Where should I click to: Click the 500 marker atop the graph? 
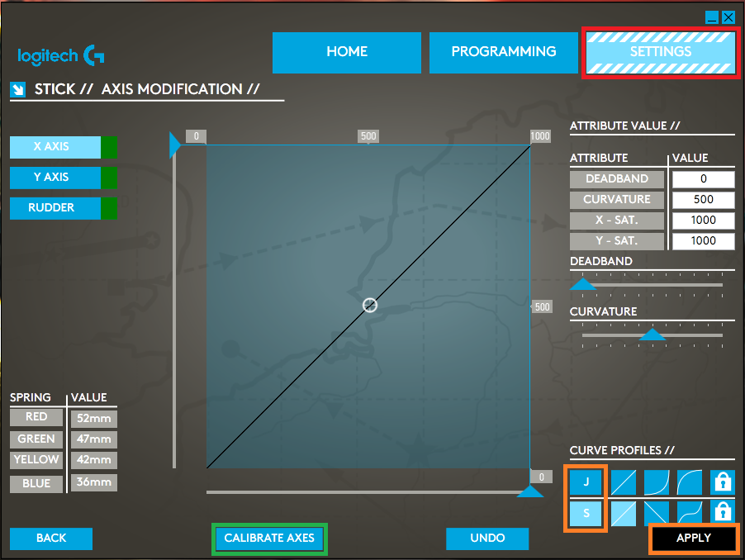pyautogui.click(x=368, y=136)
